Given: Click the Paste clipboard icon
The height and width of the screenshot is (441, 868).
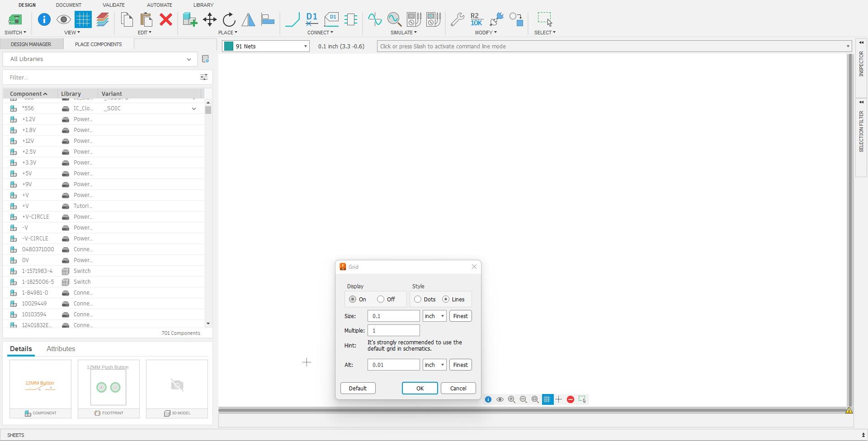Looking at the screenshot, I should pyautogui.click(x=146, y=19).
